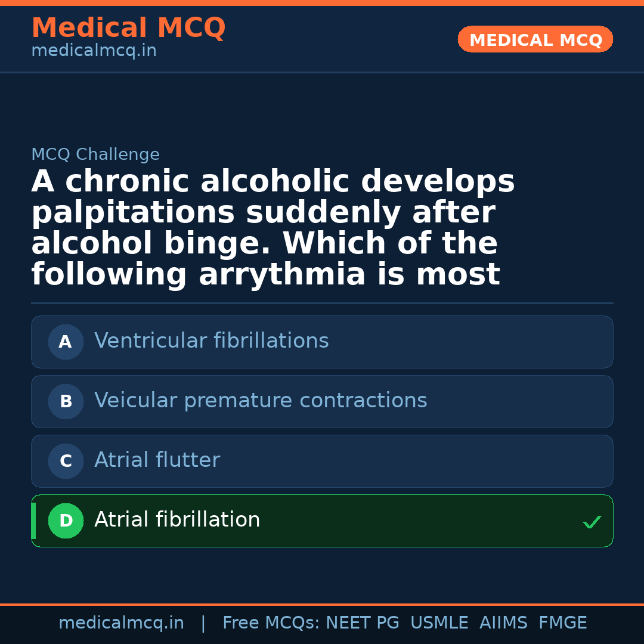644x644 pixels.
Task: Click the chronic alcoholic question text
Action: (x=273, y=228)
